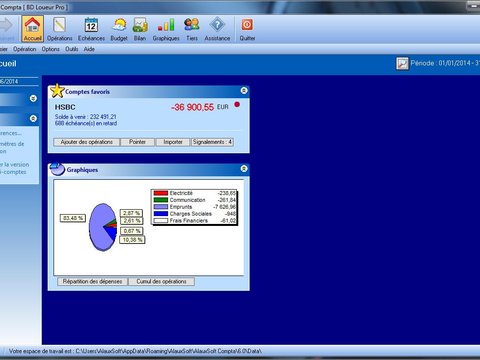Click the sidebar link ending in 'rences...'
The height and width of the screenshot is (360, 480).
point(11,133)
